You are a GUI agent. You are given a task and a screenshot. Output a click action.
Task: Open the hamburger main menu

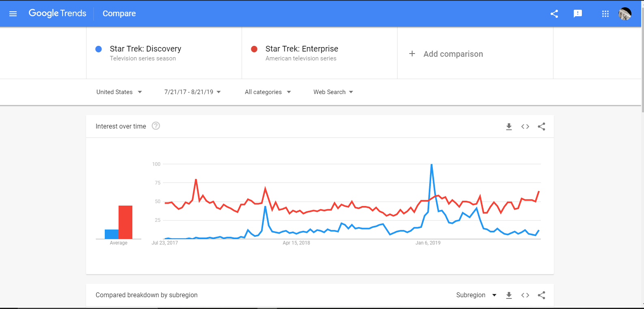click(x=13, y=14)
